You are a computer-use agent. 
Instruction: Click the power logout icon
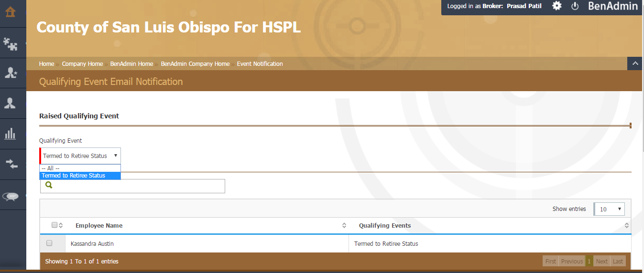click(x=575, y=6)
